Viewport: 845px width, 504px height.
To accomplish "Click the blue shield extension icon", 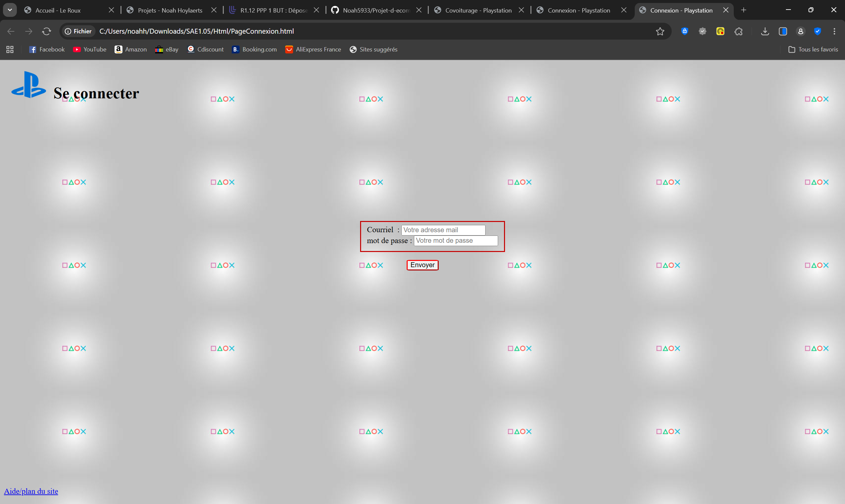I will (818, 31).
